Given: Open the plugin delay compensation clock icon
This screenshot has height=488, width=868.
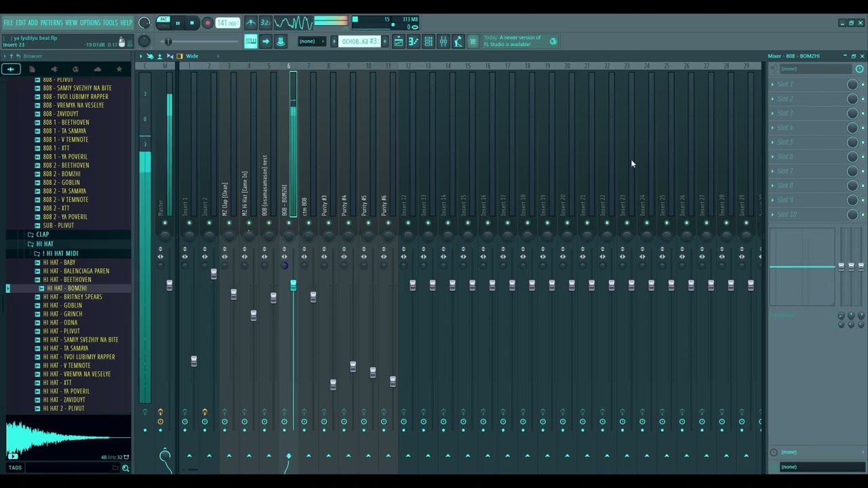Looking at the screenshot, I should click(859, 68).
